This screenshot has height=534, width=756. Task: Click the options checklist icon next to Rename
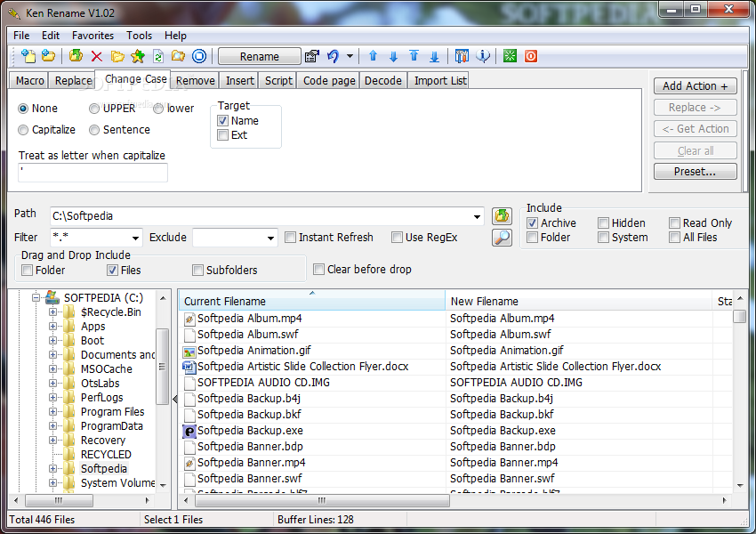coord(312,56)
